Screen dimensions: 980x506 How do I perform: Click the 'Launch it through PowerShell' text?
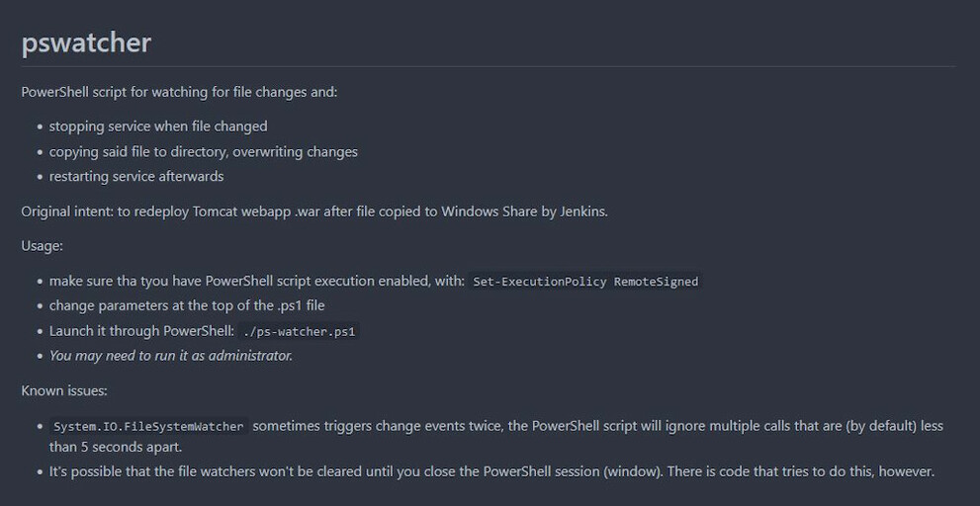pos(141,331)
